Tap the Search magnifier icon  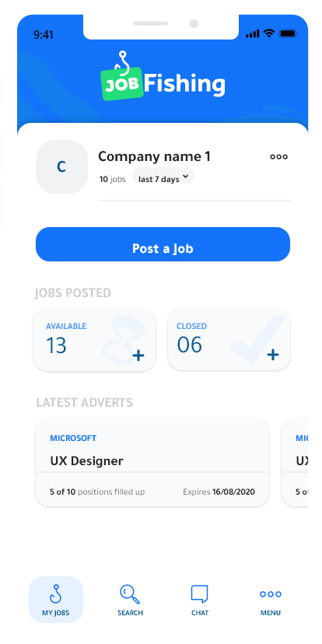pyautogui.click(x=130, y=594)
